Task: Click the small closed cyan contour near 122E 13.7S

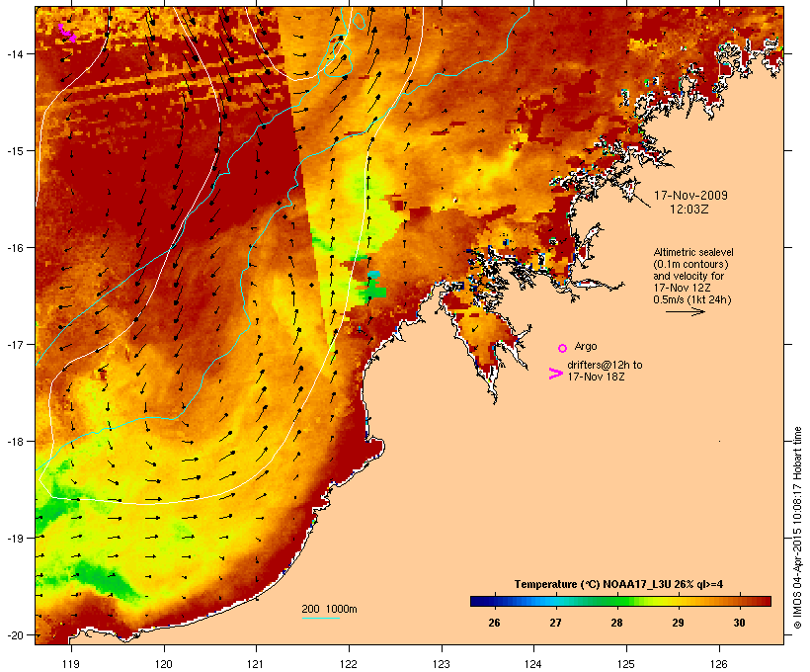Action: point(359,21)
